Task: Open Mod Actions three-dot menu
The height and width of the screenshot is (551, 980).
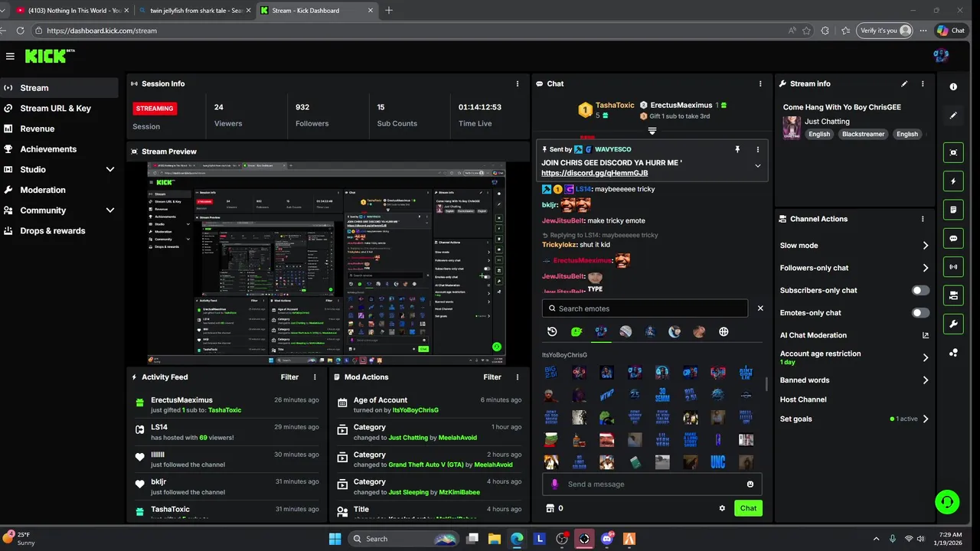Action: (518, 377)
